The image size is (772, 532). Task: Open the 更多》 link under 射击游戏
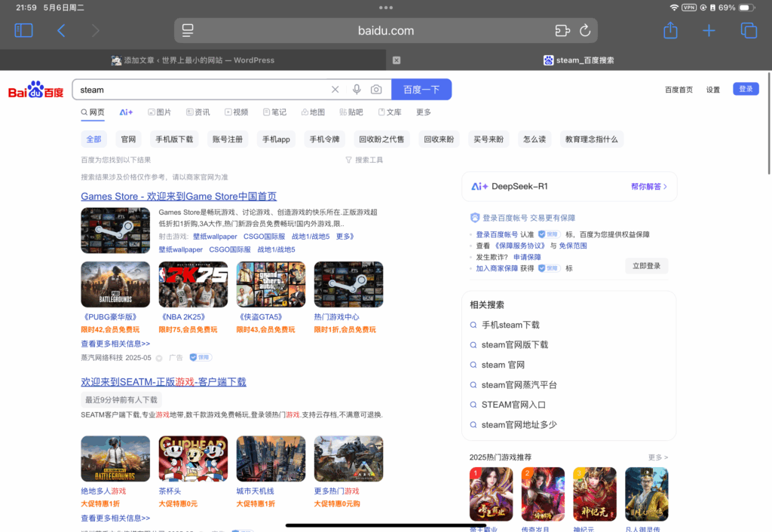click(345, 237)
